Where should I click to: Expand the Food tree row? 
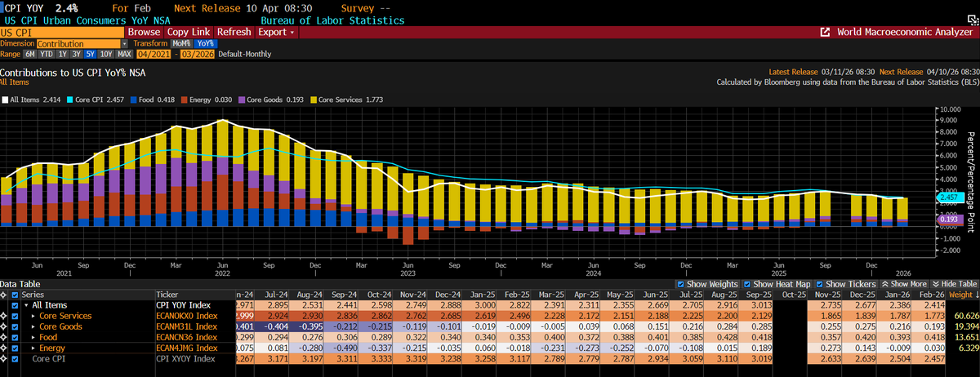coord(33,337)
